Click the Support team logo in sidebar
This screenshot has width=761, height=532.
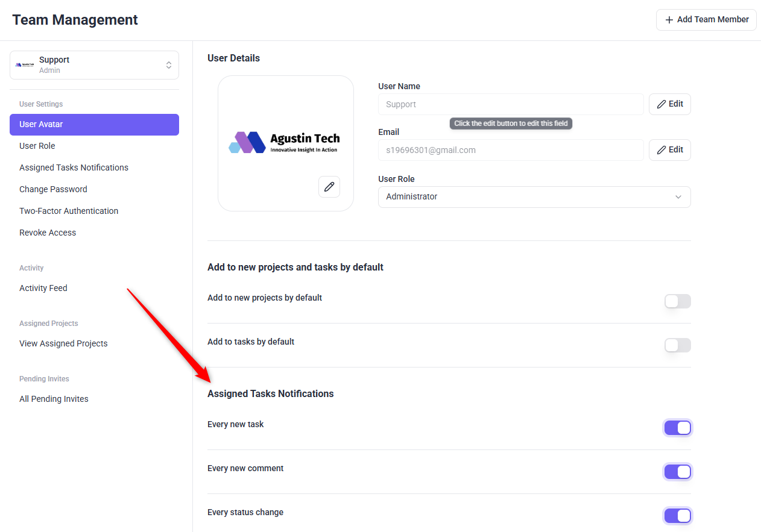(25, 65)
